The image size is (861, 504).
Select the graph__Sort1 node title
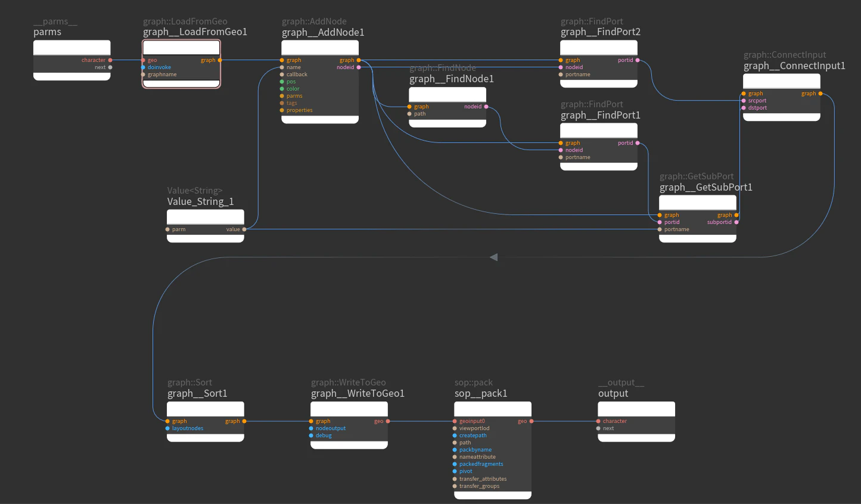point(197,393)
